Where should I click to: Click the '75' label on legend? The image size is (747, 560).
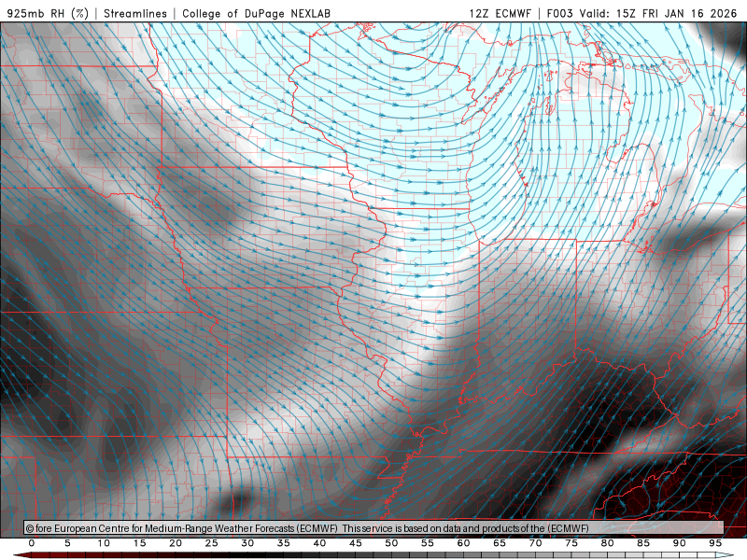(571, 543)
